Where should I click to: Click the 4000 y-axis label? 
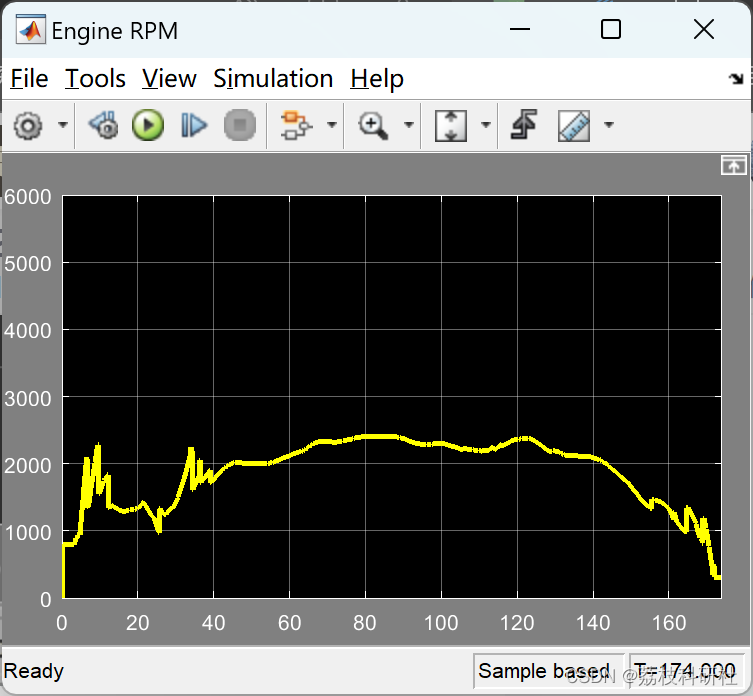pos(28,331)
